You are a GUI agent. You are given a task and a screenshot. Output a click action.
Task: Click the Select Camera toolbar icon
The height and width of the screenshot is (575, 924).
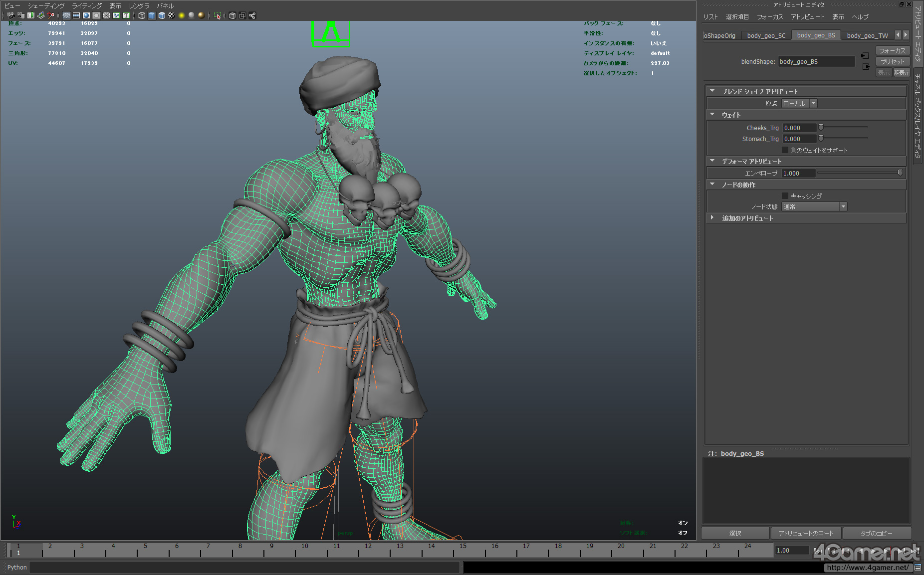click(x=10, y=15)
